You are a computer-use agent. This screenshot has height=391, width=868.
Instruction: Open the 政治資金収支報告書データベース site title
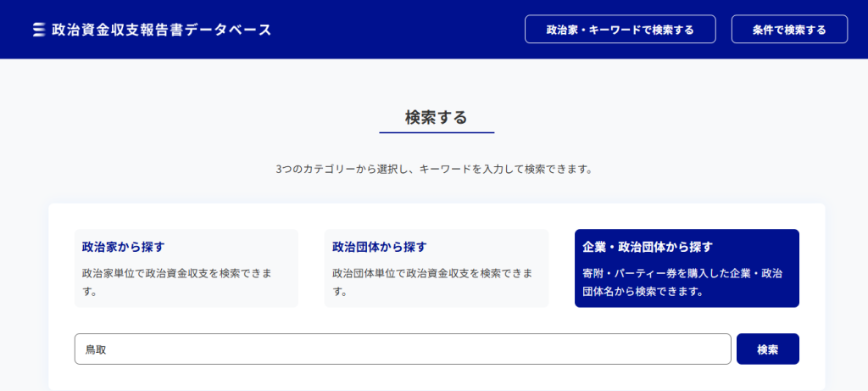[161, 30]
